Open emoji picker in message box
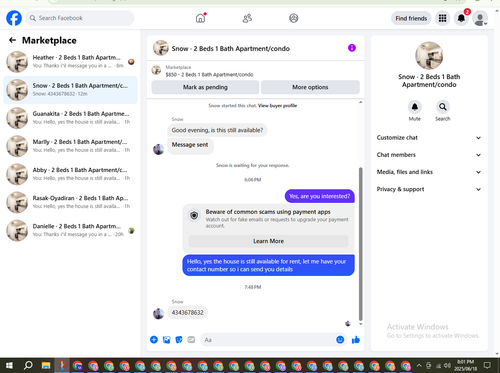Screen dimensions: 500x373 pyautogui.click(x=340, y=340)
